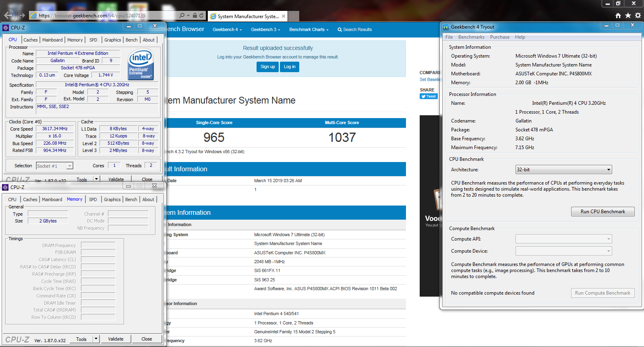
Task: Open the browser tools gear icon
Action: pos(638,15)
